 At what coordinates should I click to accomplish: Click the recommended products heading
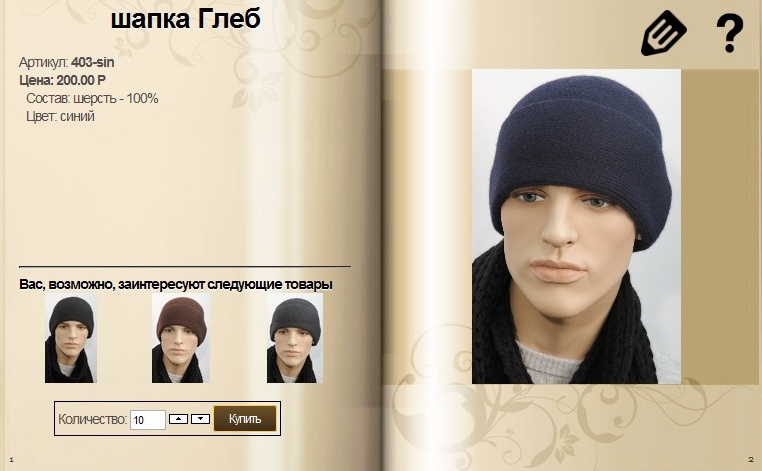tap(176, 284)
